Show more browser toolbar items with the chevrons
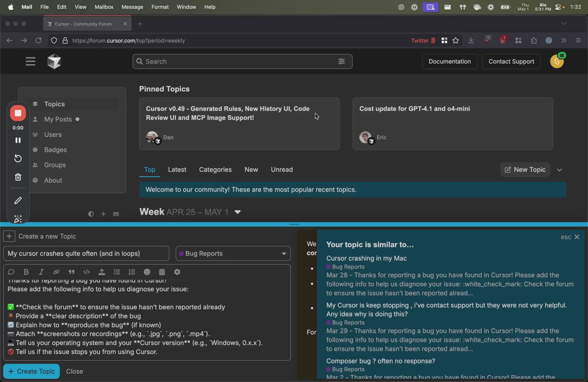 (564, 40)
